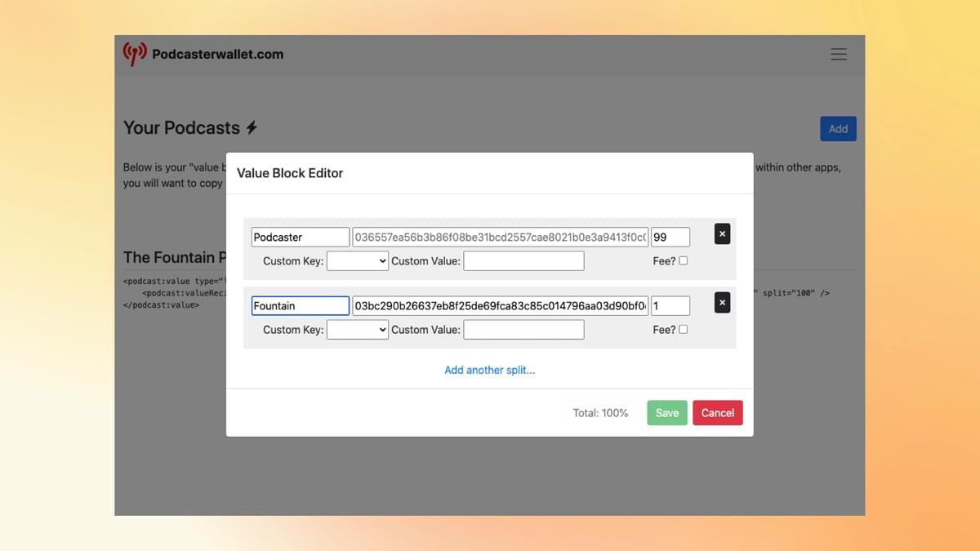Click the 'Total: 100%' text

pos(600,413)
